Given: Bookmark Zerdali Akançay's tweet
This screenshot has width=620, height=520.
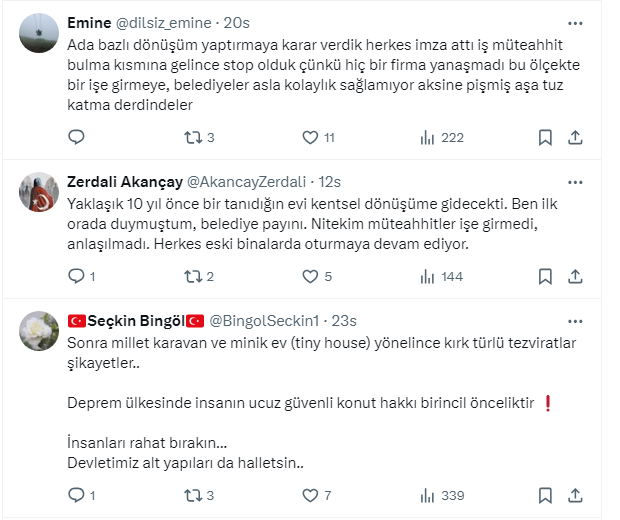Looking at the screenshot, I should point(545,276).
